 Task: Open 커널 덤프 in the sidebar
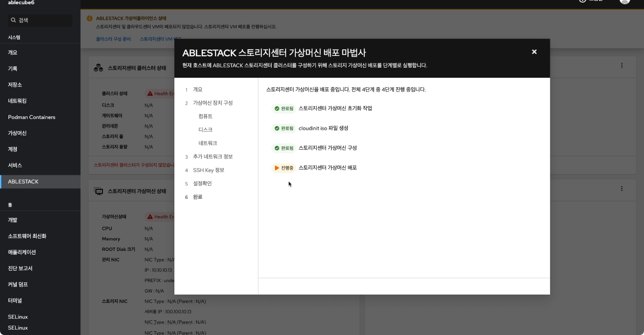[40, 285]
